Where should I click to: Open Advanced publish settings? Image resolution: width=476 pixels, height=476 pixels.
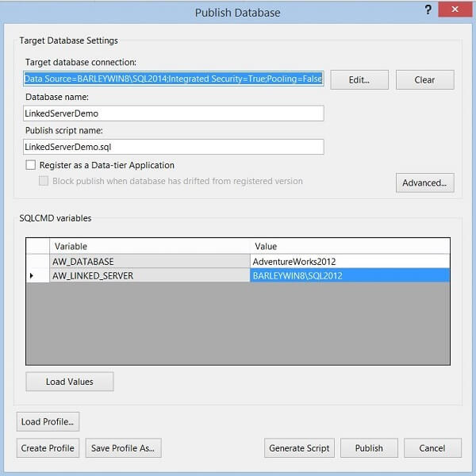click(x=424, y=182)
